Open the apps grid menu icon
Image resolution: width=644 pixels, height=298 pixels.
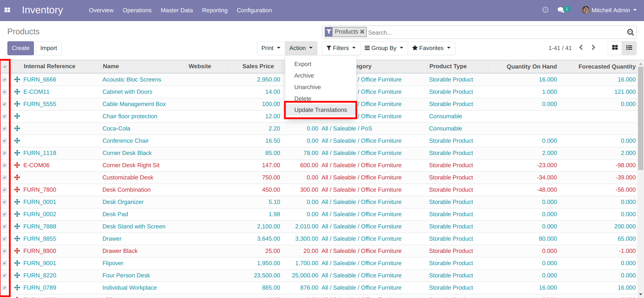click(7, 10)
